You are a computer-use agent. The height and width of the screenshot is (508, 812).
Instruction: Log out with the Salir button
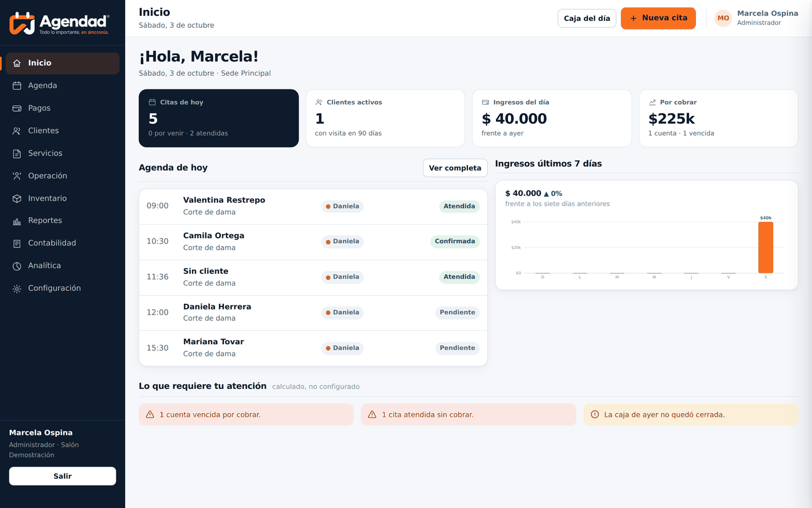63,476
